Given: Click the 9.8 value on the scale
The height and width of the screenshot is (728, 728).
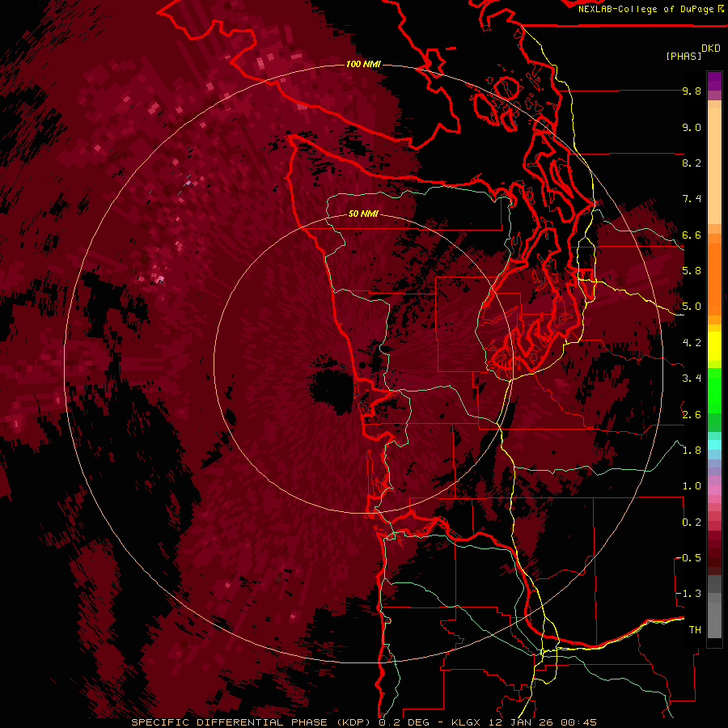Looking at the screenshot, I should coord(692,91).
